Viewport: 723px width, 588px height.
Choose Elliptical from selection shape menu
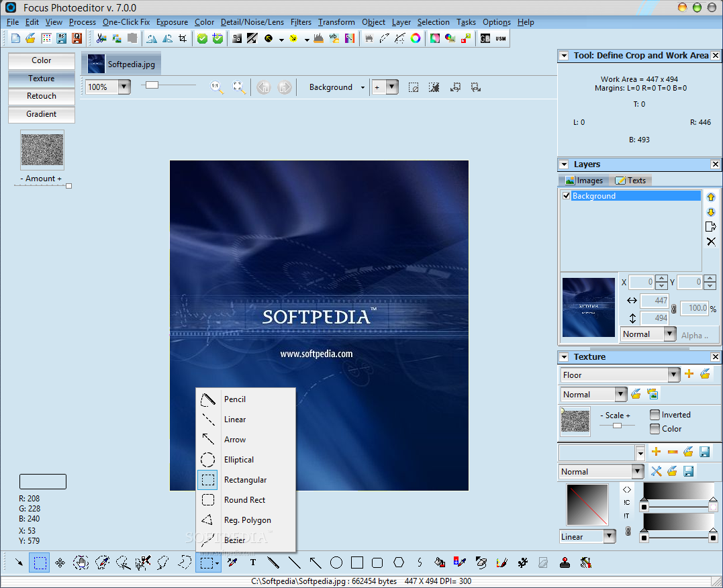tap(246, 460)
